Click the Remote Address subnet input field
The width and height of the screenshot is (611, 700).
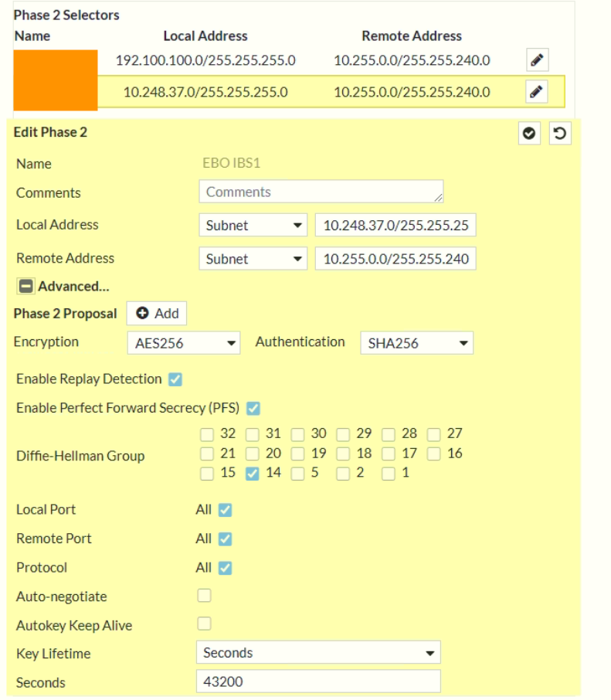(x=396, y=259)
